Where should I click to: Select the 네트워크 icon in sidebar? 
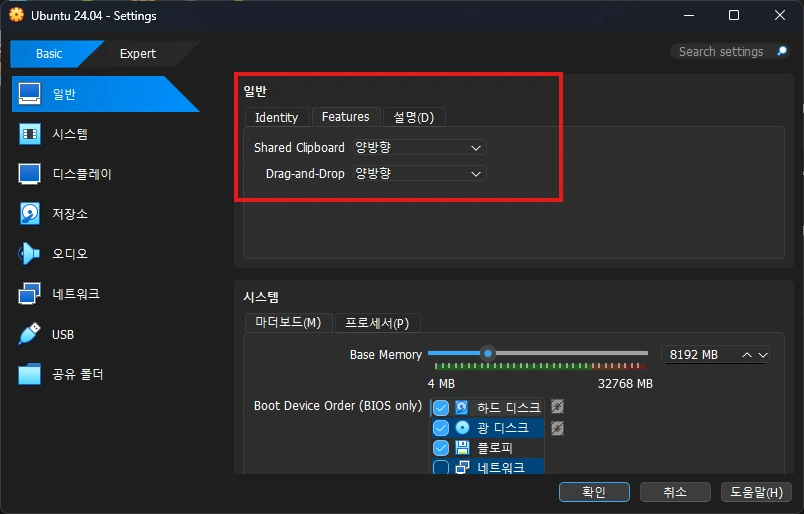coord(29,294)
